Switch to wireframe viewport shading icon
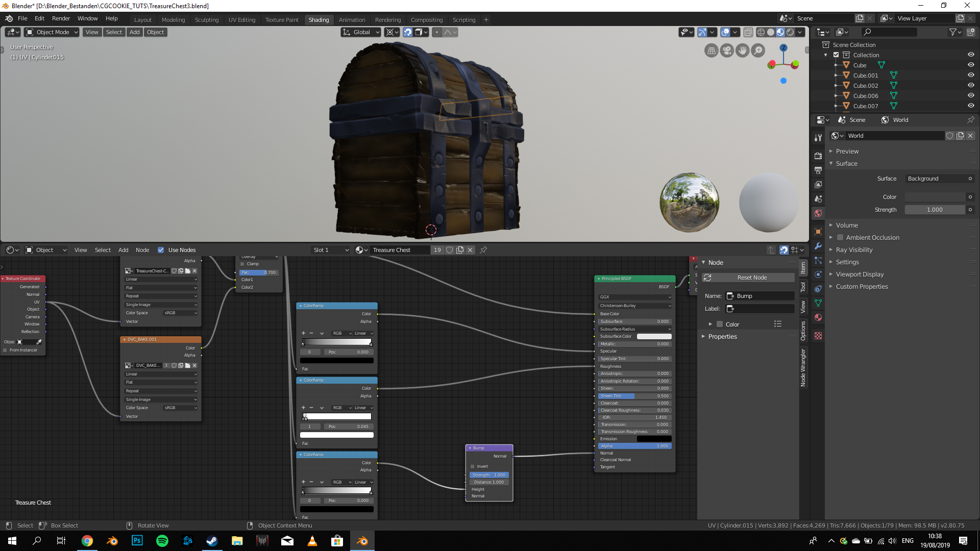Image resolution: width=980 pixels, height=551 pixels. pos(761,32)
